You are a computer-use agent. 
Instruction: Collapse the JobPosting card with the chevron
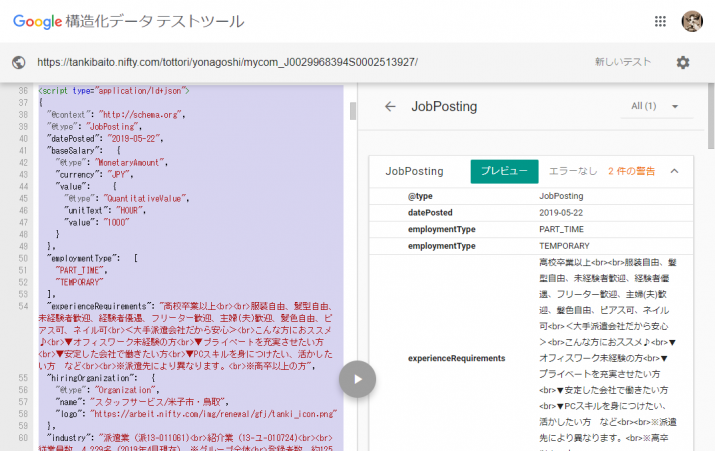(x=674, y=171)
